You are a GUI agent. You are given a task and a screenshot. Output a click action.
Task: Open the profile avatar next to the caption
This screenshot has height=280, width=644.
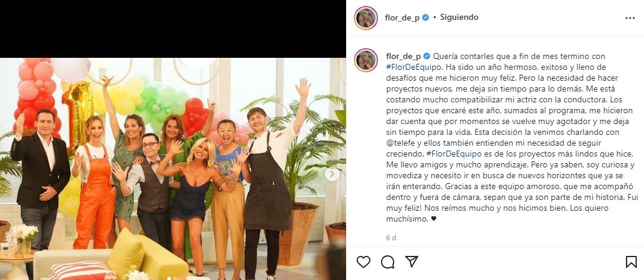click(x=366, y=60)
